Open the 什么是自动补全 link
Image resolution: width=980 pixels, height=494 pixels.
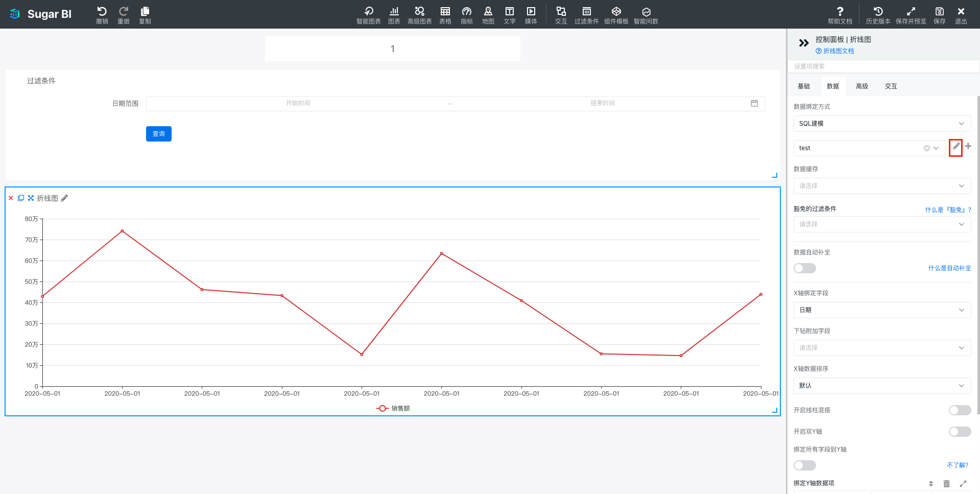coord(949,268)
